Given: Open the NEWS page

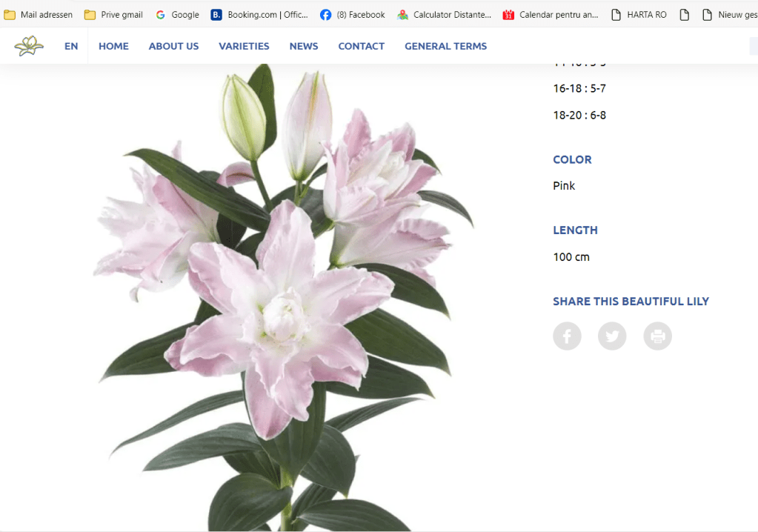Looking at the screenshot, I should click(304, 46).
